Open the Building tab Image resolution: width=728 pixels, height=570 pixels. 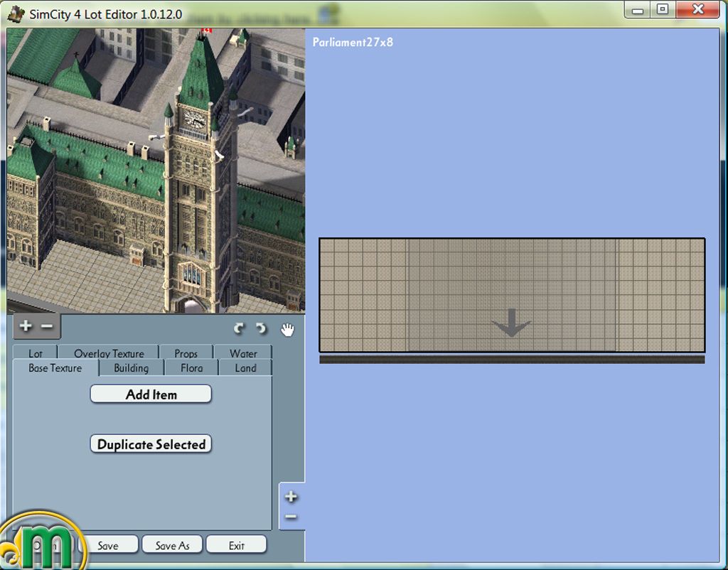tap(132, 368)
